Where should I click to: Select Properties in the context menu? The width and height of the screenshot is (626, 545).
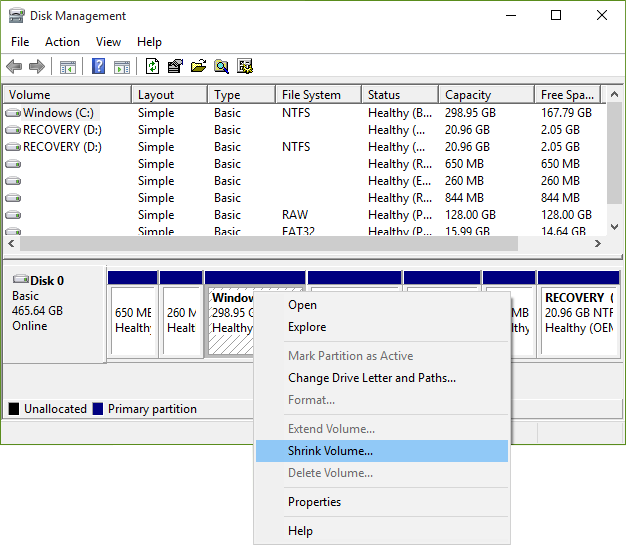pos(314,502)
